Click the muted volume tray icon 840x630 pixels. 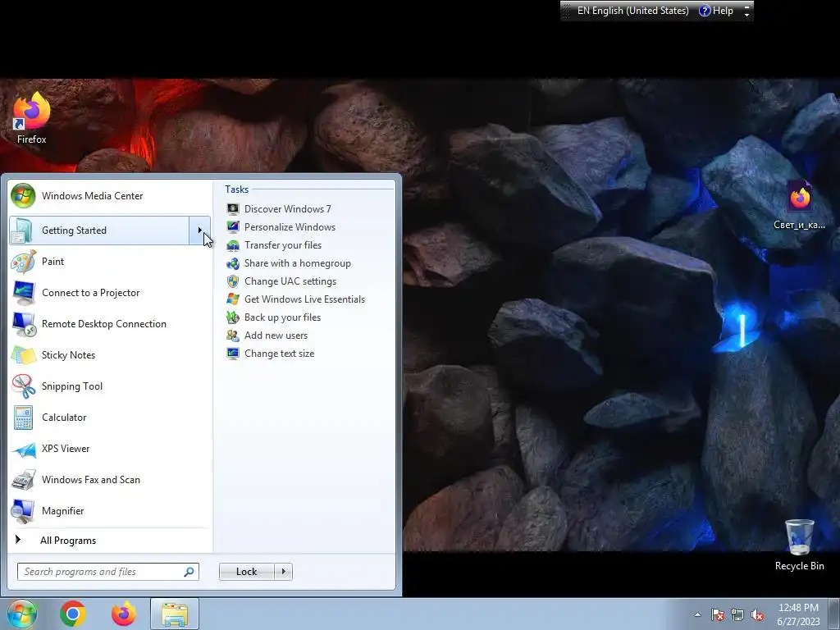(x=757, y=614)
